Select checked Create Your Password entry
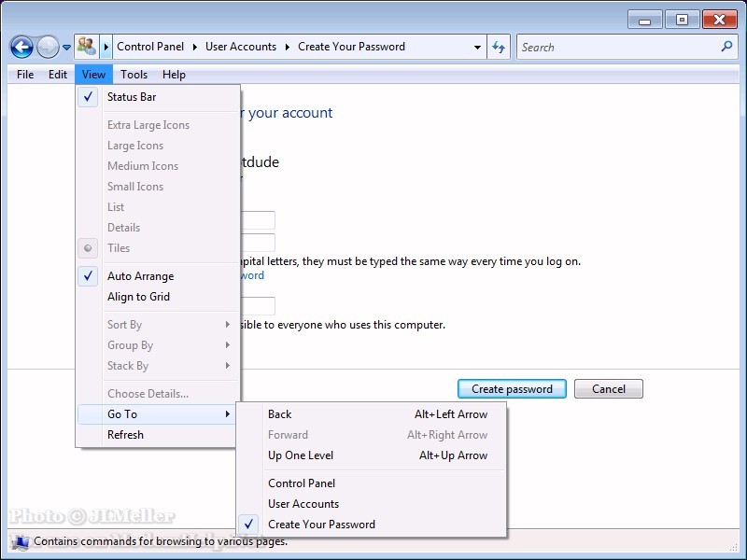The image size is (747, 560). (321, 525)
